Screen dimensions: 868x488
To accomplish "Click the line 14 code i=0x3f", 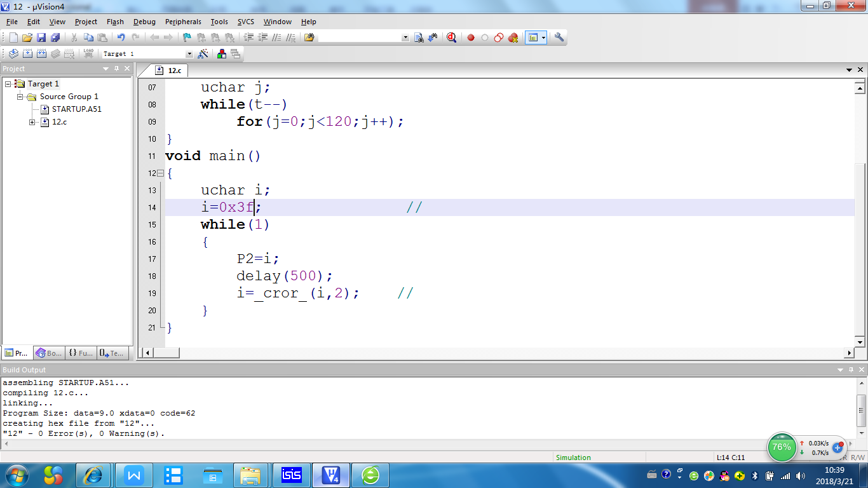I will 231,207.
